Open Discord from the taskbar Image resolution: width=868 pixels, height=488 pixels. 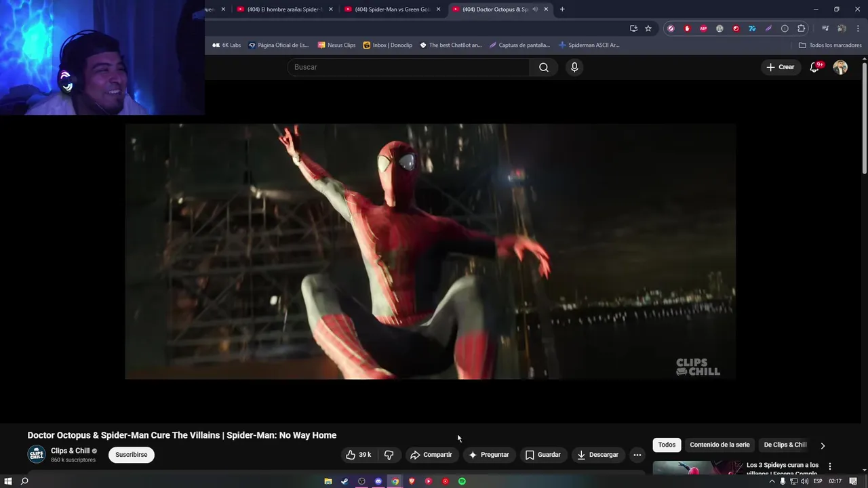coord(378,481)
